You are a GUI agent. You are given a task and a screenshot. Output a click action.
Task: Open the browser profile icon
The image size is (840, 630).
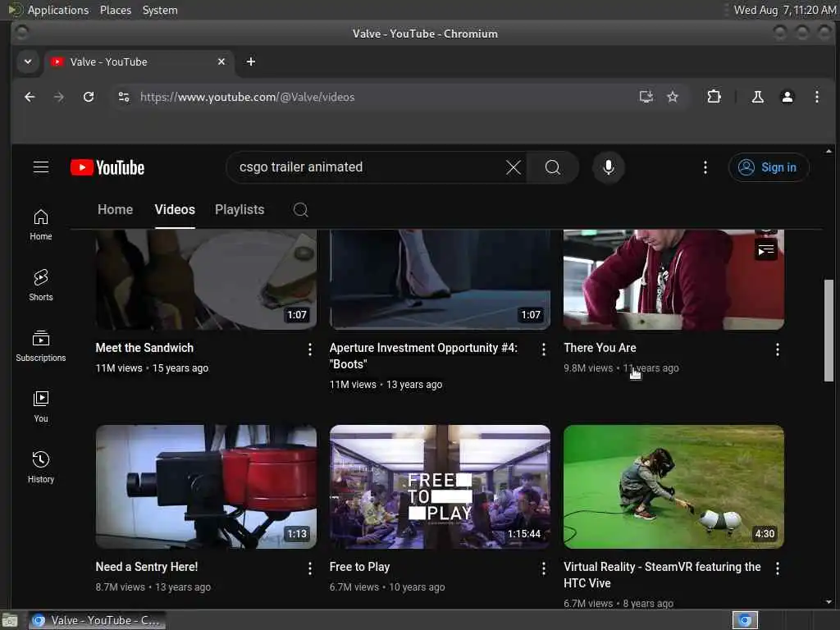click(x=787, y=97)
